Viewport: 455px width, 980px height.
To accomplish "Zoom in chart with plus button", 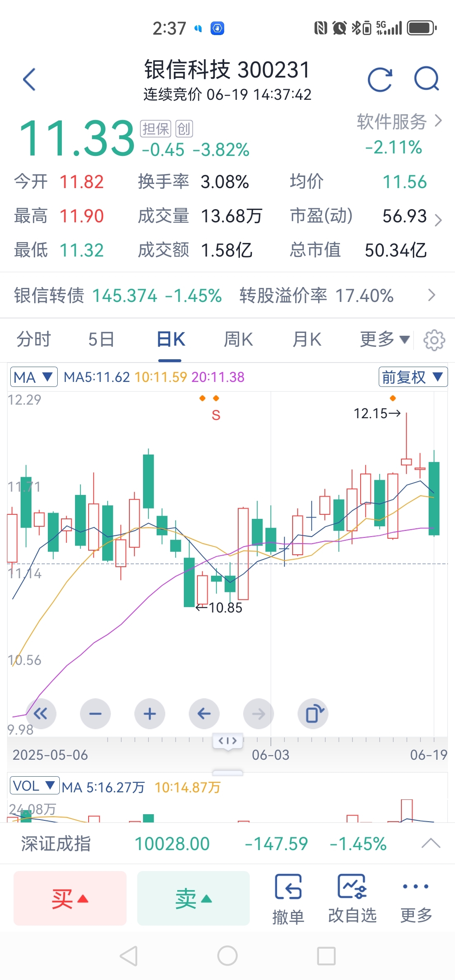I will point(150,714).
